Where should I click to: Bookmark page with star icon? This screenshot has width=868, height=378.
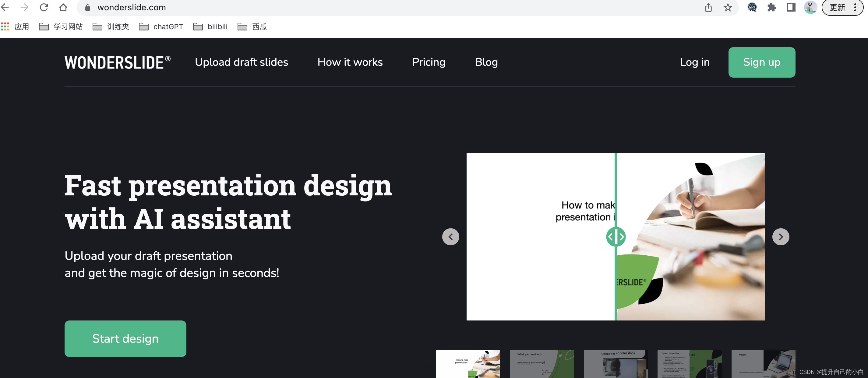click(728, 7)
